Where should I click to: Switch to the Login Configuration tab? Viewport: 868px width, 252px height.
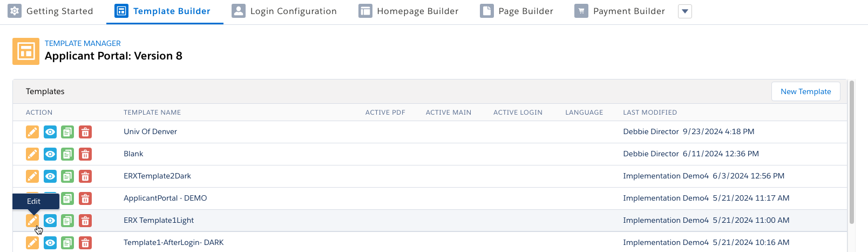click(284, 11)
